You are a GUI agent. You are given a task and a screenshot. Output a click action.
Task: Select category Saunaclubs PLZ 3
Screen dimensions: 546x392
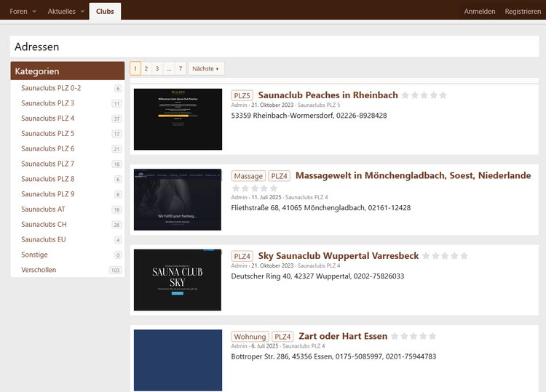[x=48, y=103]
